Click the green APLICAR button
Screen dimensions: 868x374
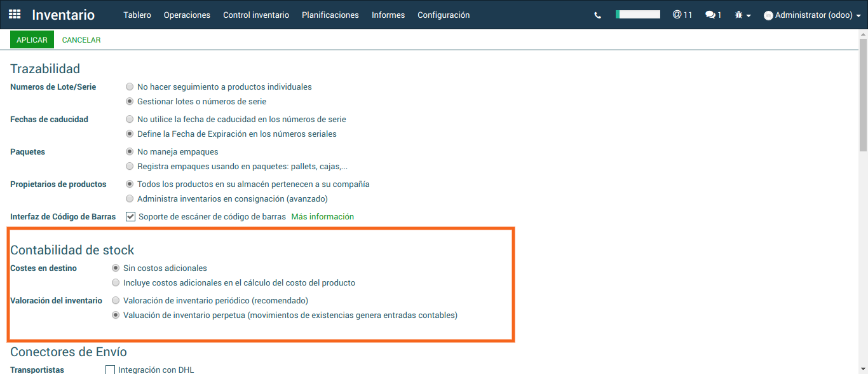32,40
